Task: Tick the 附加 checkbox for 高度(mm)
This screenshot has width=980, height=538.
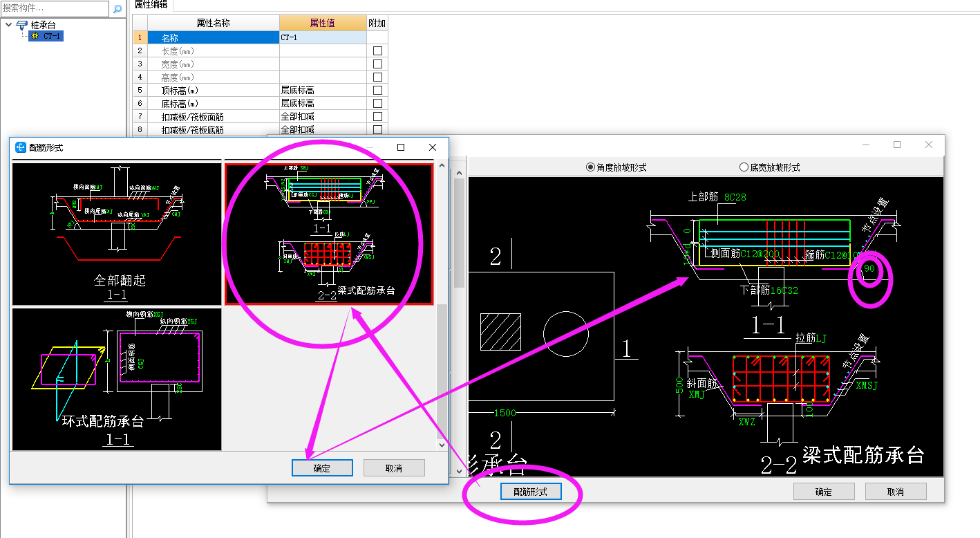Action: (x=377, y=77)
